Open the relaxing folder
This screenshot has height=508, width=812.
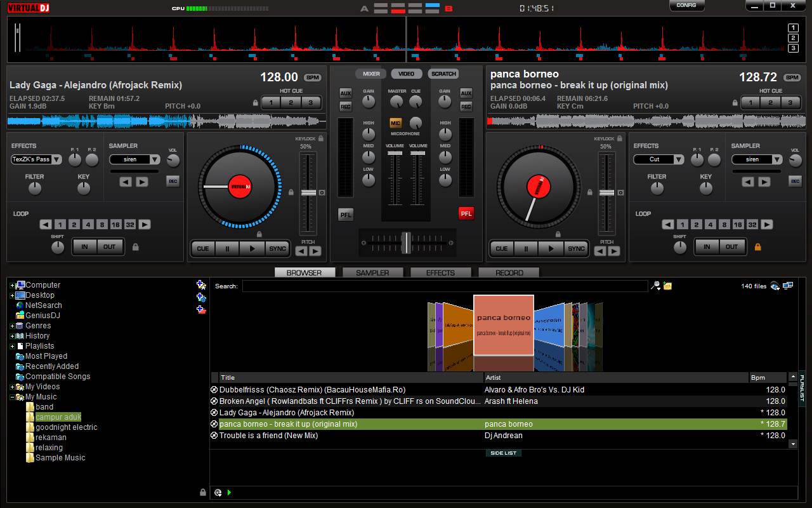click(x=49, y=448)
